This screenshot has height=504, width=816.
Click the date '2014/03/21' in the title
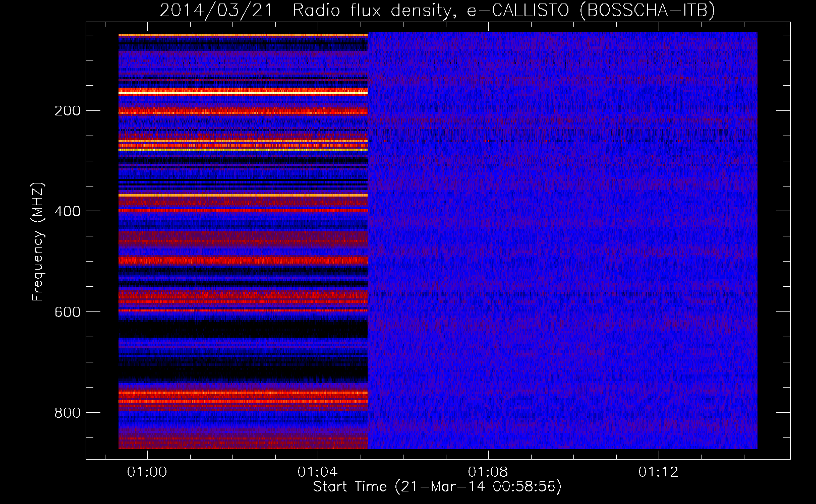point(216,11)
